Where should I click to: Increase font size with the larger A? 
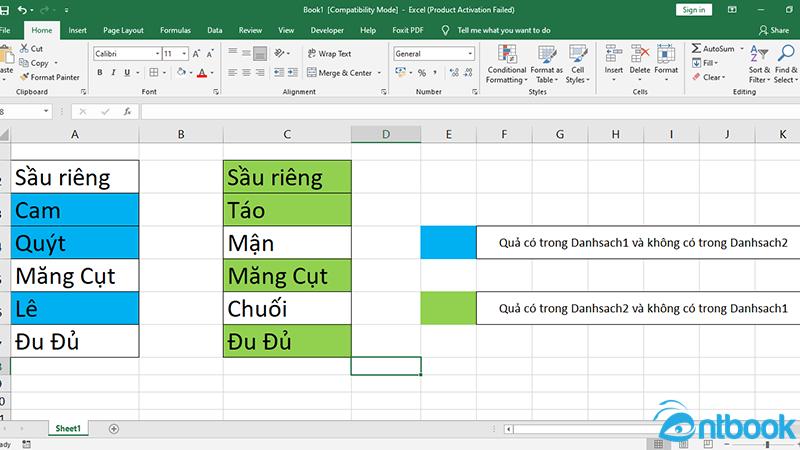[196, 54]
